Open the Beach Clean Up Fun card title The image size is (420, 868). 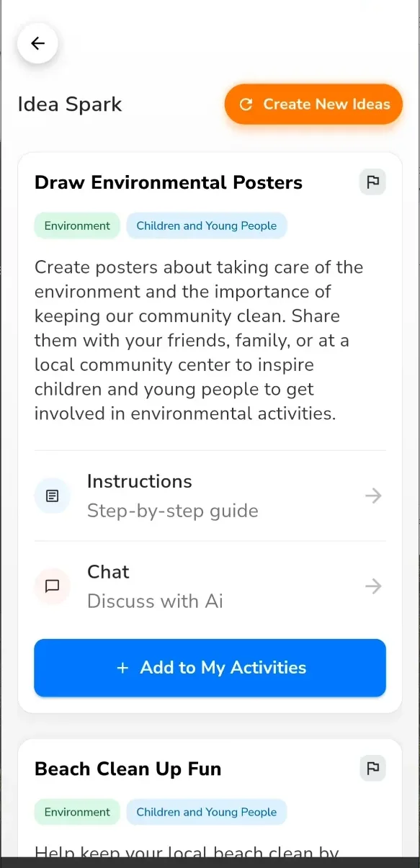click(128, 769)
